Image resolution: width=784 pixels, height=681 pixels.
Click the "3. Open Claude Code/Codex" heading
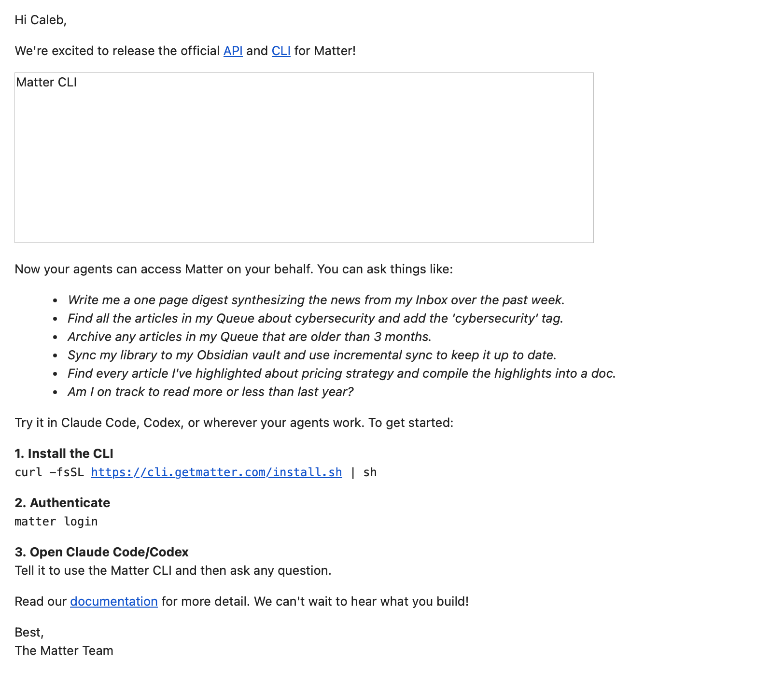[101, 553]
